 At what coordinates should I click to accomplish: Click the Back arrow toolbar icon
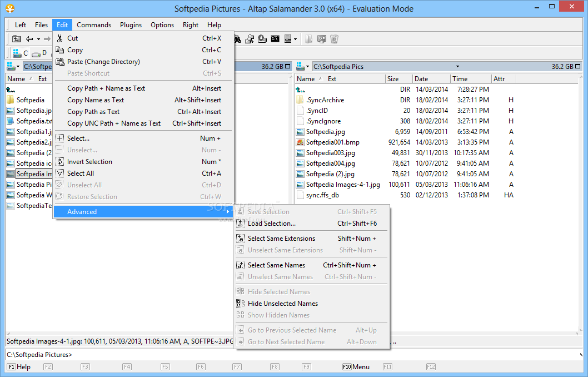click(x=29, y=38)
